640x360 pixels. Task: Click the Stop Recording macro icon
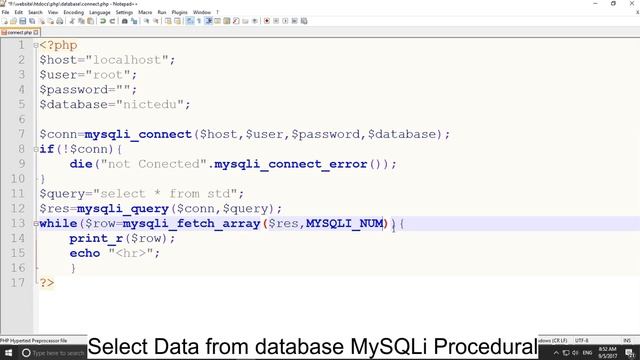[x=276, y=21]
